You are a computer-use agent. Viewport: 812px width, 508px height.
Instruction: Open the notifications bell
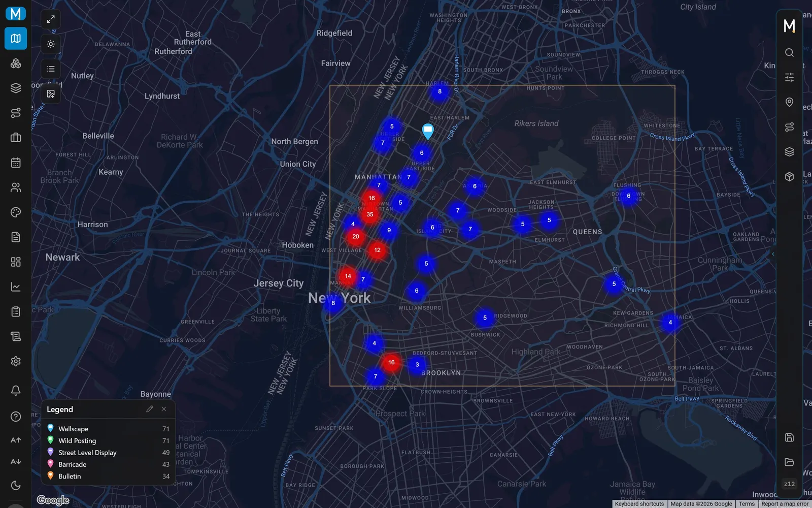point(16,390)
